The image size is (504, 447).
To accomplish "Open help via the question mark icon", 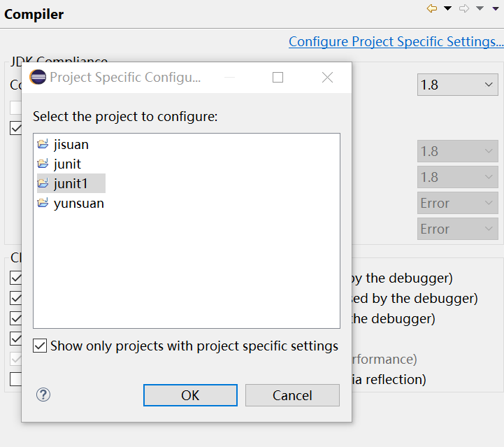I will [x=43, y=395].
